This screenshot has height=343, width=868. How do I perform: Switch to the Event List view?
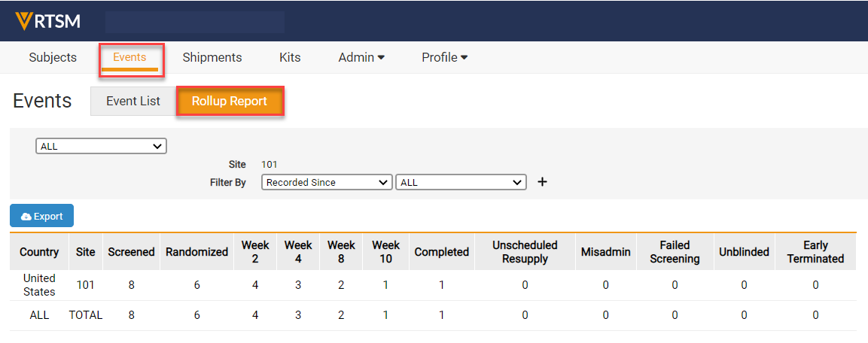pyautogui.click(x=132, y=101)
